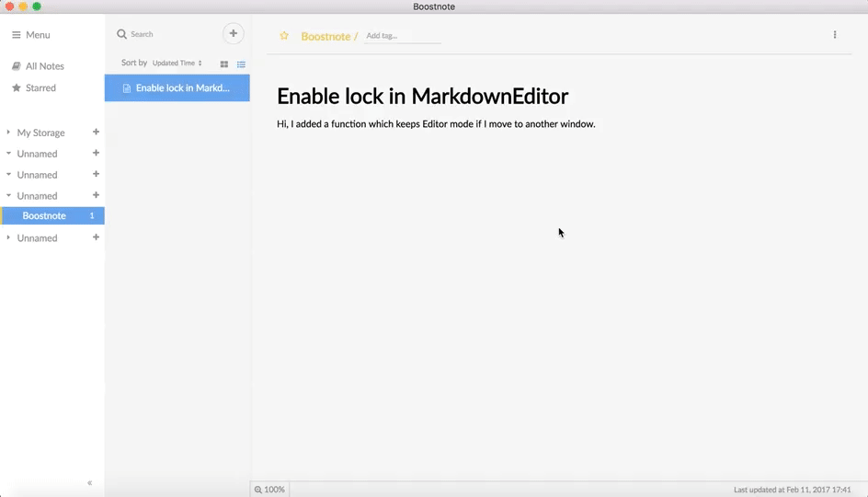Star the current note
The width and height of the screenshot is (868, 497).
point(284,36)
